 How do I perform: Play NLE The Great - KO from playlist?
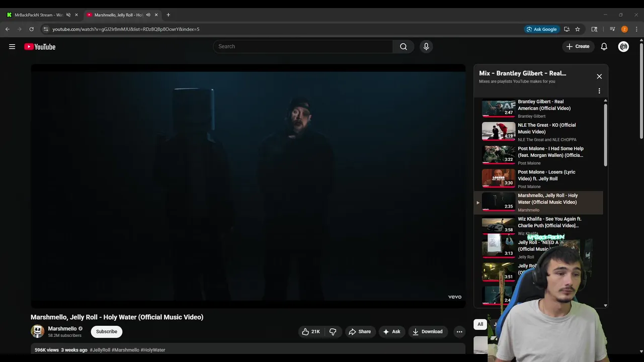click(x=538, y=132)
